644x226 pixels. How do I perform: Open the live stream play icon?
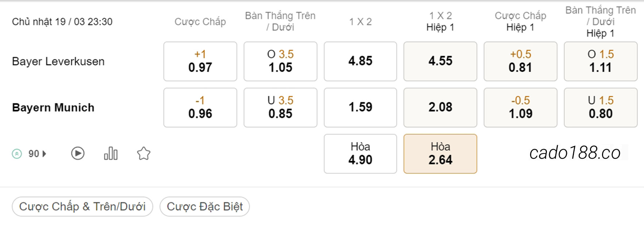pyautogui.click(x=78, y=153)
